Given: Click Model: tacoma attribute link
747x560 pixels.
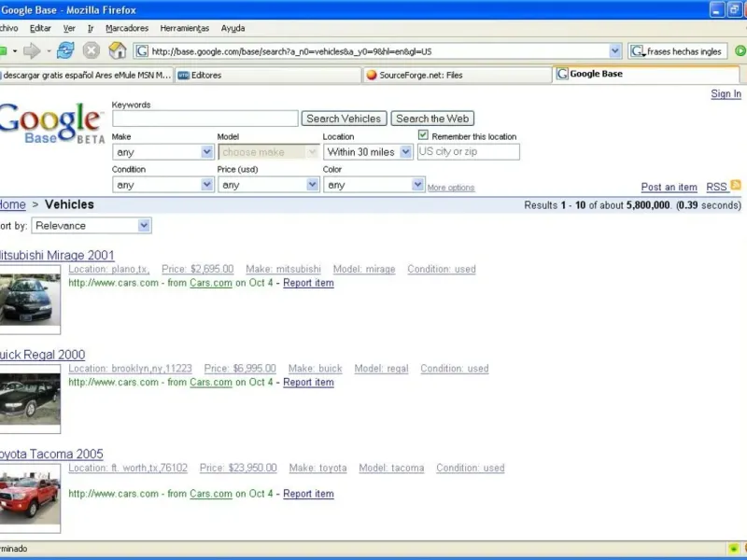Looking at the screenshot, I should (391, 469).
